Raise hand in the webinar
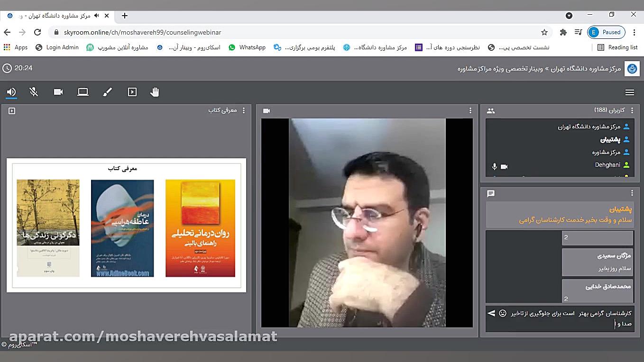This screenshot has height=362, width=644. pos(155,92)
